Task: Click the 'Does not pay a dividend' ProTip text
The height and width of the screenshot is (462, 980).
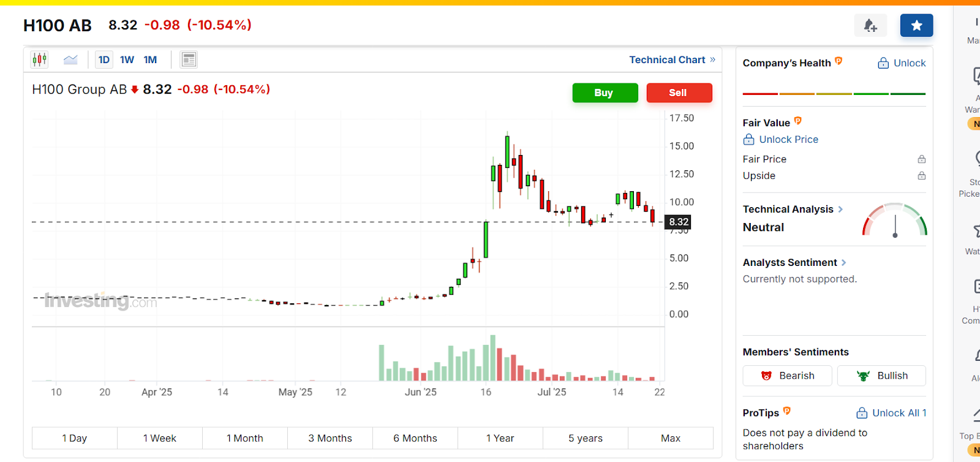Action: pyautogui.click(x=805, y=439)
